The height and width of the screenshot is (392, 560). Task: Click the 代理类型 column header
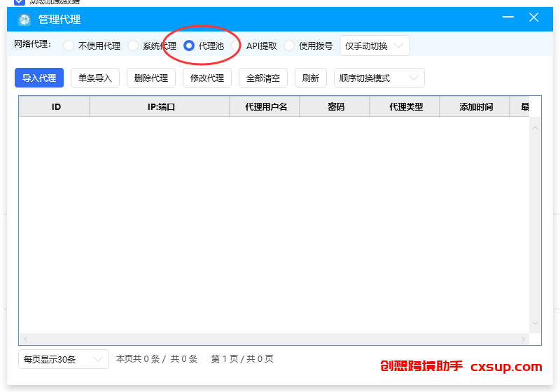[x=405, y=106]
